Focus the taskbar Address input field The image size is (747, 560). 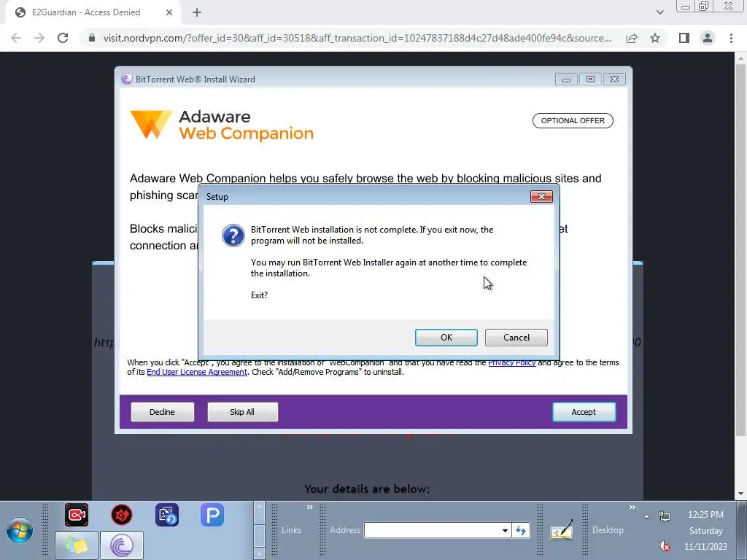pyautogui.click(x=432, y=530)
